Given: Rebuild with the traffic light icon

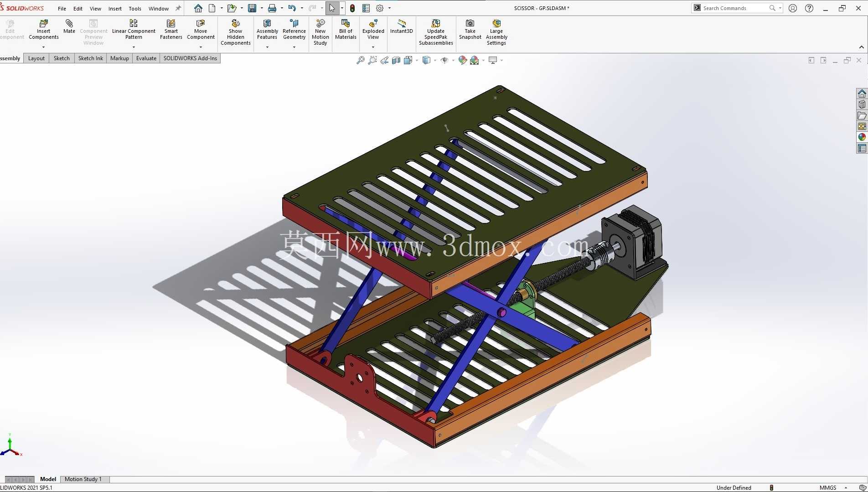Looking at the screenshot, I should 352,8.
